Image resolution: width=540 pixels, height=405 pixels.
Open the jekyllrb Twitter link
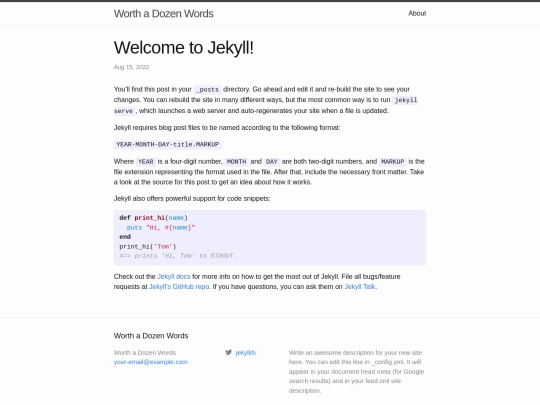[x=246, y=352]
